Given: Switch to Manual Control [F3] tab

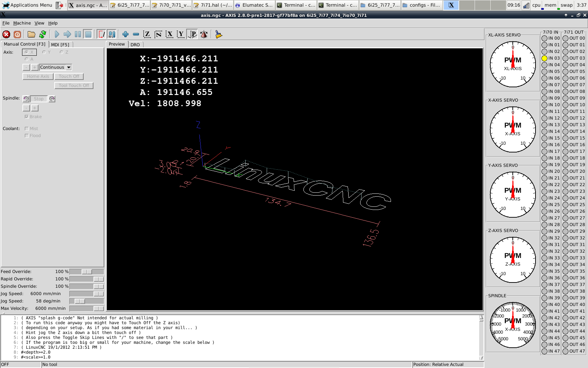Looking at the screenshot, I should pyautogui.click(x=24, y=44).
